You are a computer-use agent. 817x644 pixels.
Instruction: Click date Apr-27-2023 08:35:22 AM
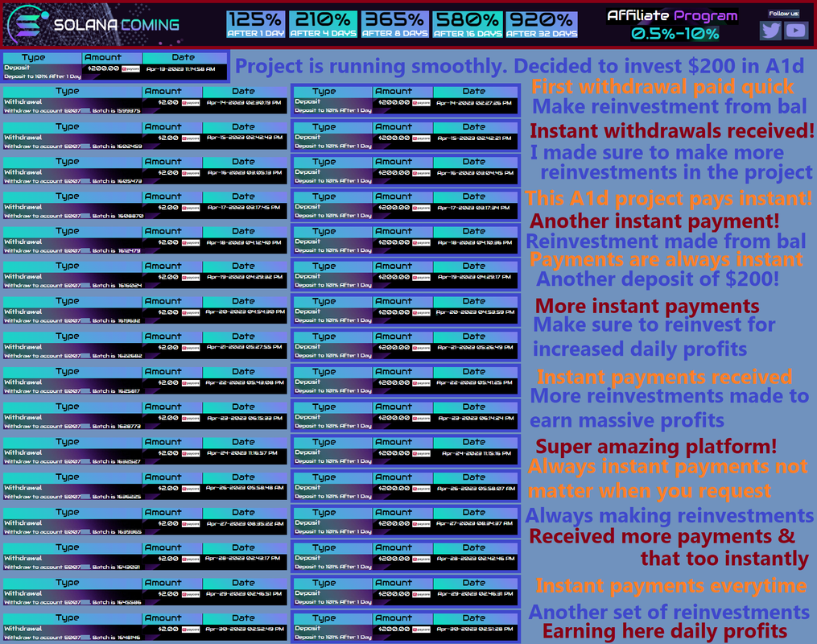pyautogui.click(x=245, y=523)
